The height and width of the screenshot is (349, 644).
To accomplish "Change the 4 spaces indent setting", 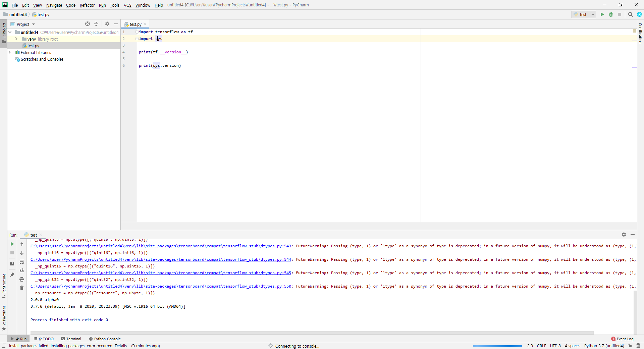I will coord(572,346).
